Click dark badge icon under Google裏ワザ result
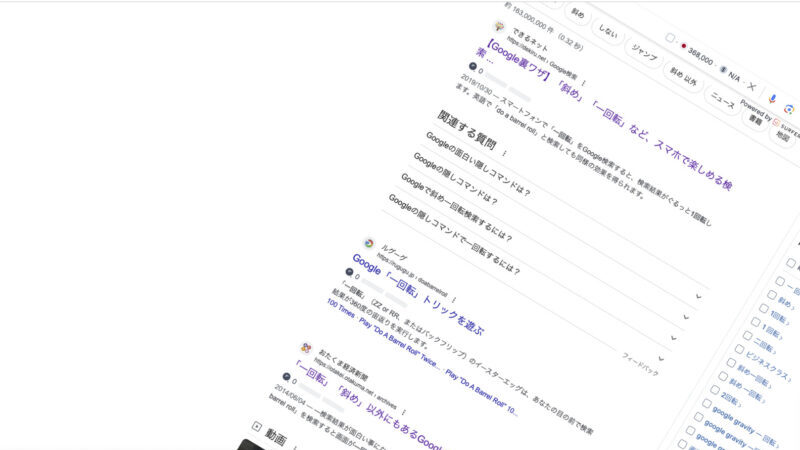This screenshot has height=450, width=800. 473,66
